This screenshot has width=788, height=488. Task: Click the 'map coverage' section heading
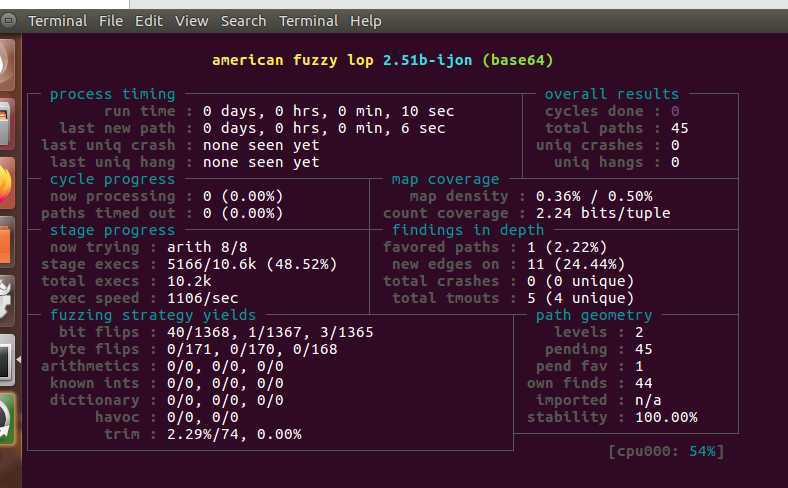click(446, 179)
